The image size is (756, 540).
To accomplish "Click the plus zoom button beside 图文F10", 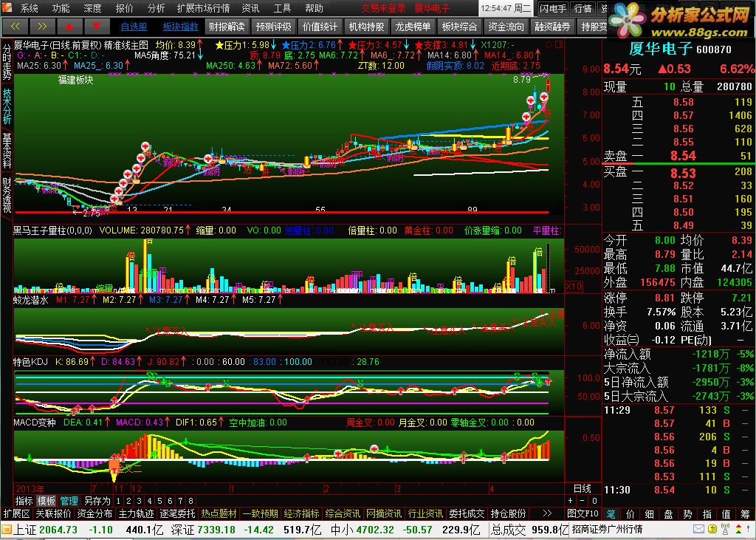I will pos(571,501).
